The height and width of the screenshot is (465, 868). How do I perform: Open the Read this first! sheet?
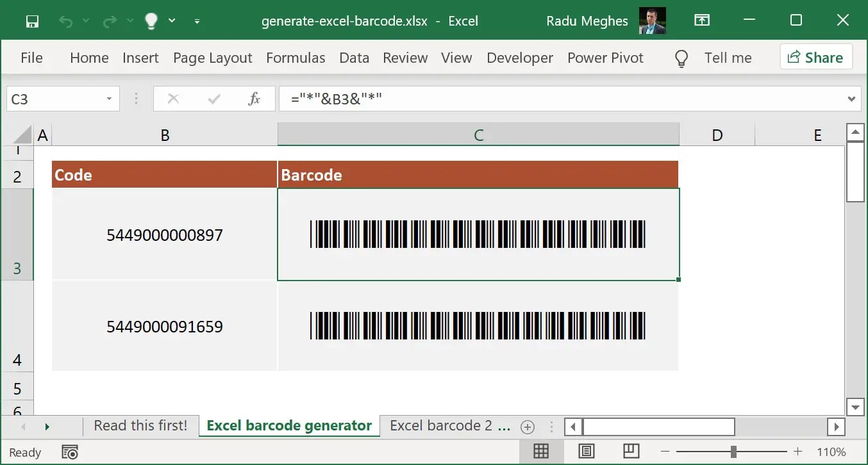pyautogui.click(x=140, y=425)
